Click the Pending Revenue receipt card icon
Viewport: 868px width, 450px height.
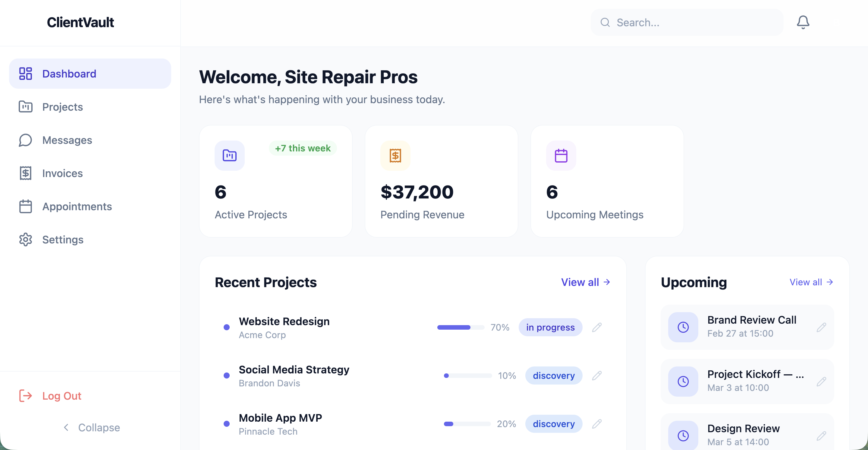tap(395, 155)
